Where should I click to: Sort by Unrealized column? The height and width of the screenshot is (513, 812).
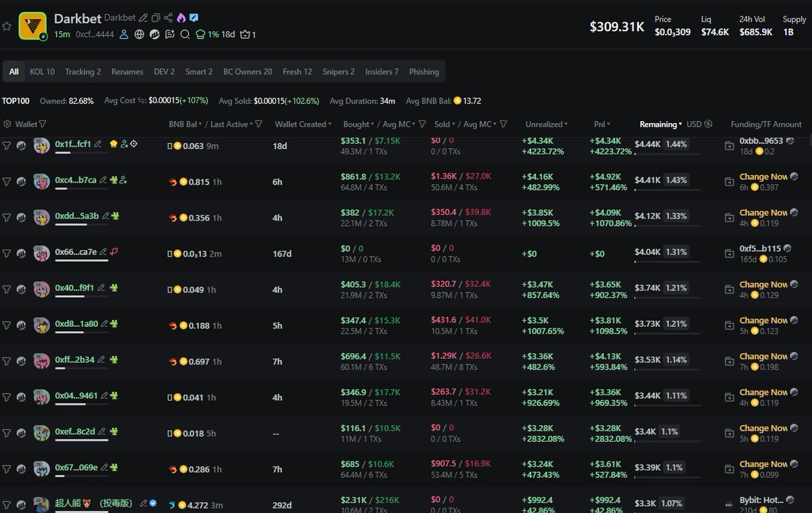(547, 125)
